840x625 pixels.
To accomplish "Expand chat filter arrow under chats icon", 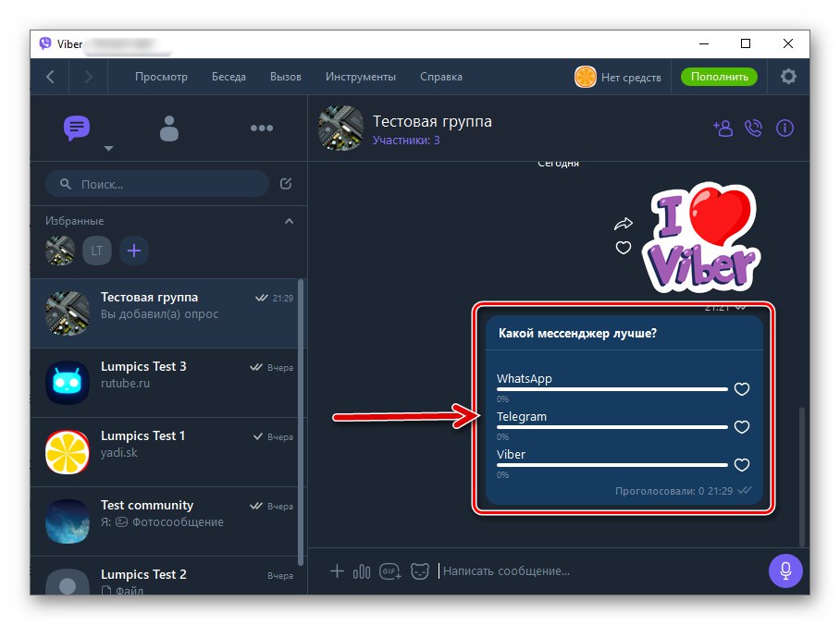I will [109, 148].
